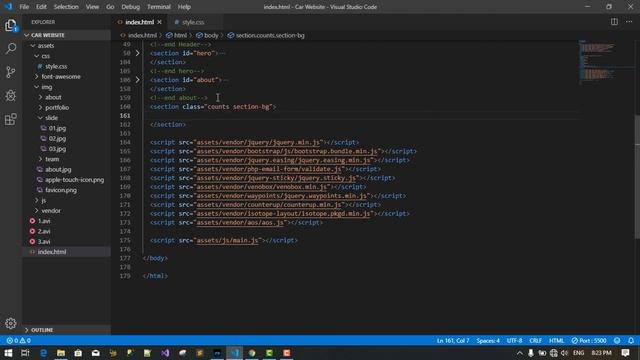Image resolution: width=640 pixels, height=360 pixels.
Task: Click the feedback smiley in status bar
Action: point(617,340)
